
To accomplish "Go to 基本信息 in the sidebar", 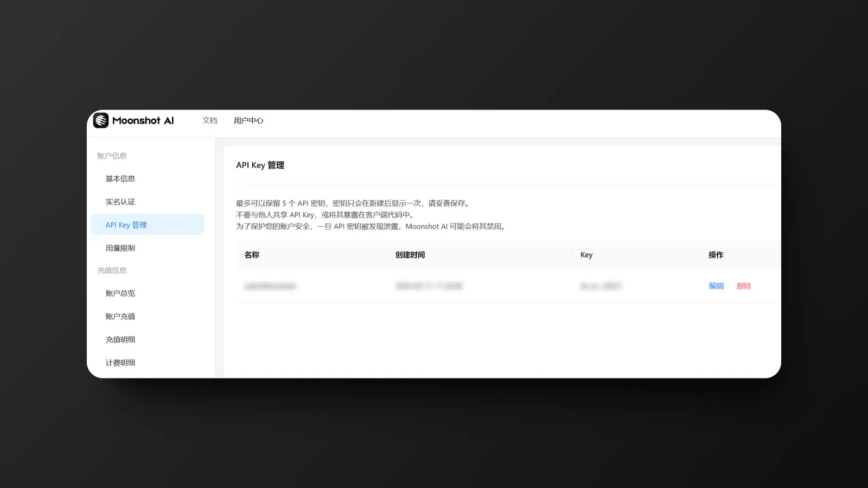I will (120, 178).
